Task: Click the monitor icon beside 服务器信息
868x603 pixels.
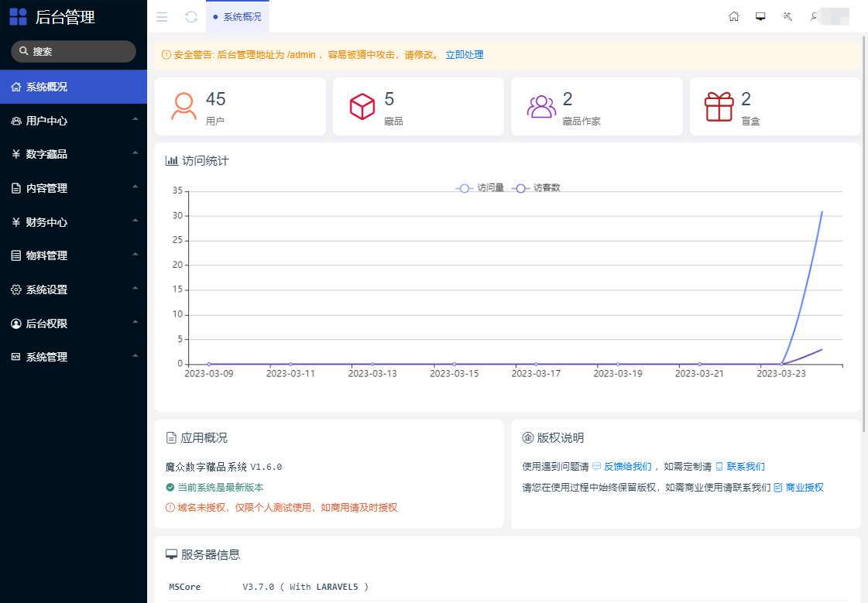Action: click(x=172, y=554)
